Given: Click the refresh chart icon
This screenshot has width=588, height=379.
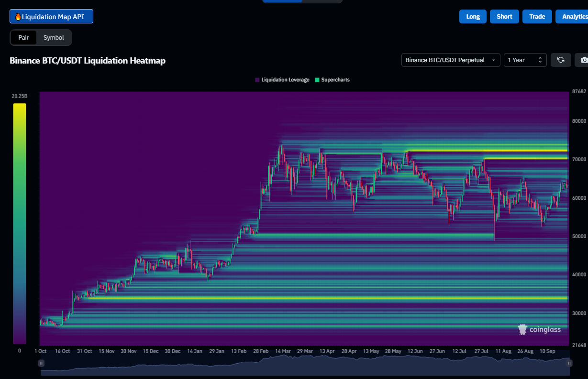Looking at the screenshot, I should (x=560, y=60).
